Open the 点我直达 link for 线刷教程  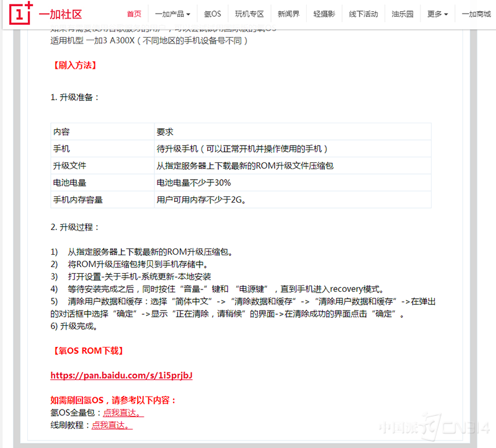[x=112, y=425]
